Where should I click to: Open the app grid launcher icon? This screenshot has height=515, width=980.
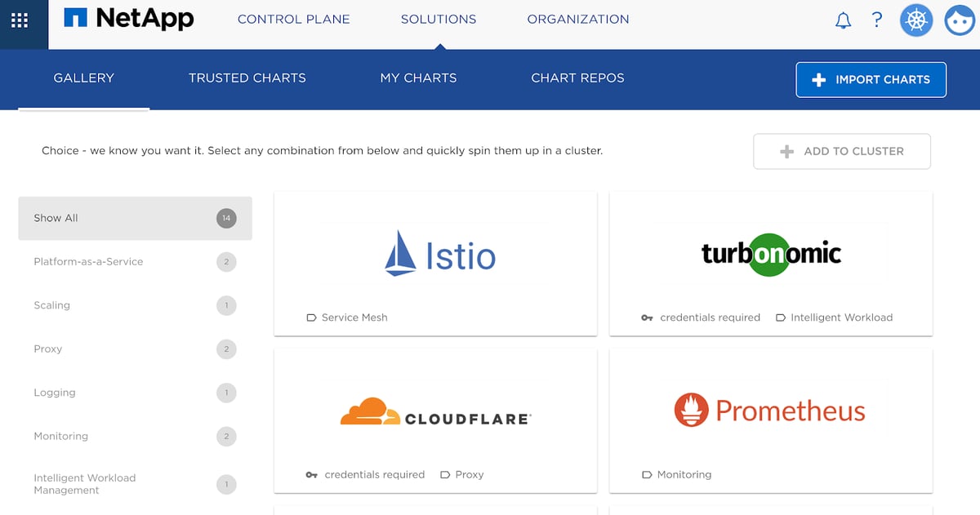[x=20, y=21]
